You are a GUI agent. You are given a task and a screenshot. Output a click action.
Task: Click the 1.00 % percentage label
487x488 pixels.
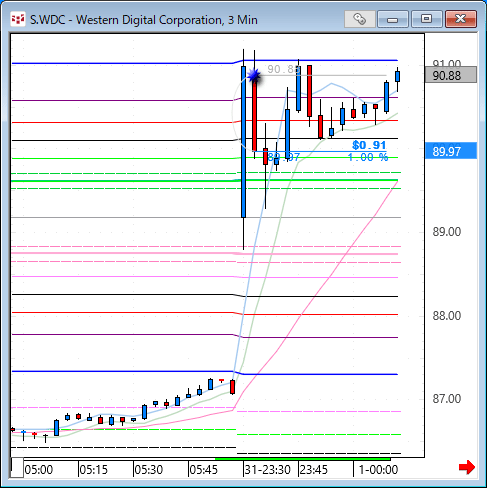(x=368, y=157)
